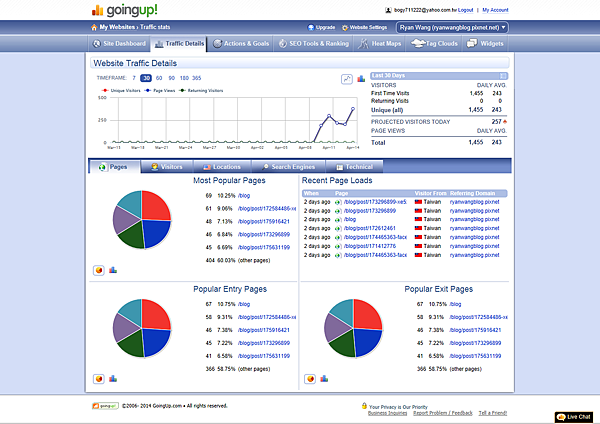Open /blog link in Most Popular Pages

(244, 196)
